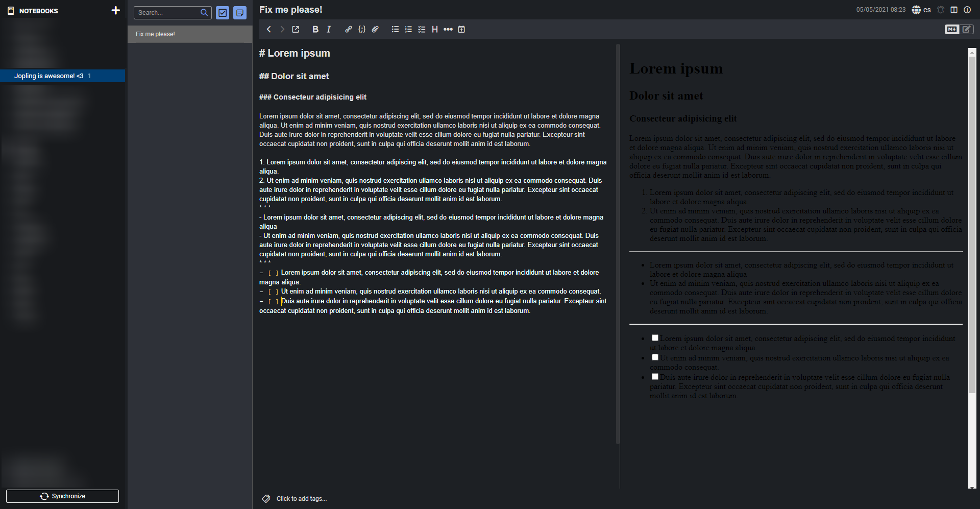Open note in external editor
Viewport: 980px width, 509px height.
click(296, 29)
